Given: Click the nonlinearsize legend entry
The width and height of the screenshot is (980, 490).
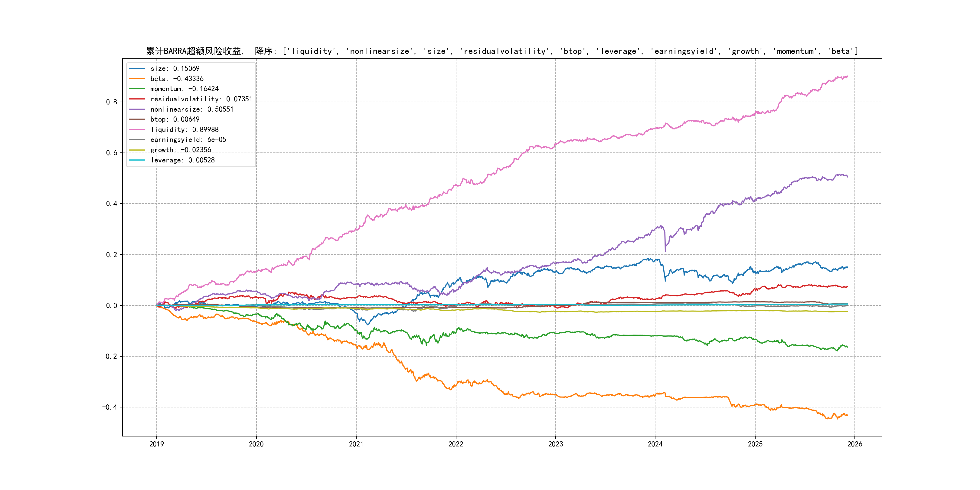Looking at the screenshot, I should pos(192,109).
